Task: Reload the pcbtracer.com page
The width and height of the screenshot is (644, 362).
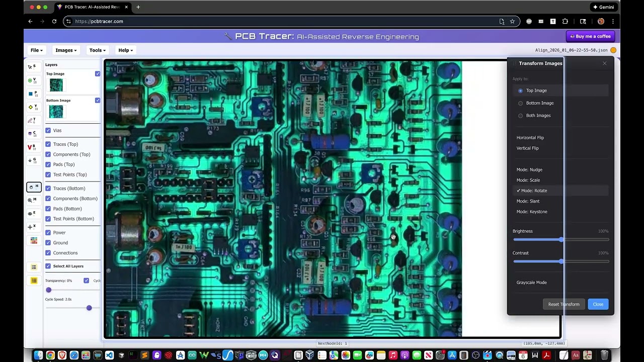Action: pos(54,21)
